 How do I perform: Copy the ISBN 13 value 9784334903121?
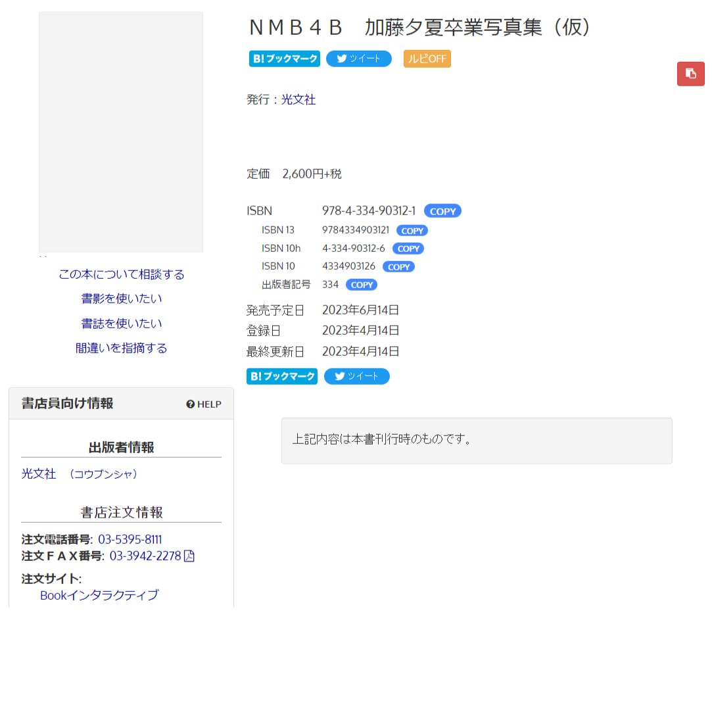(x=412, y=231)
